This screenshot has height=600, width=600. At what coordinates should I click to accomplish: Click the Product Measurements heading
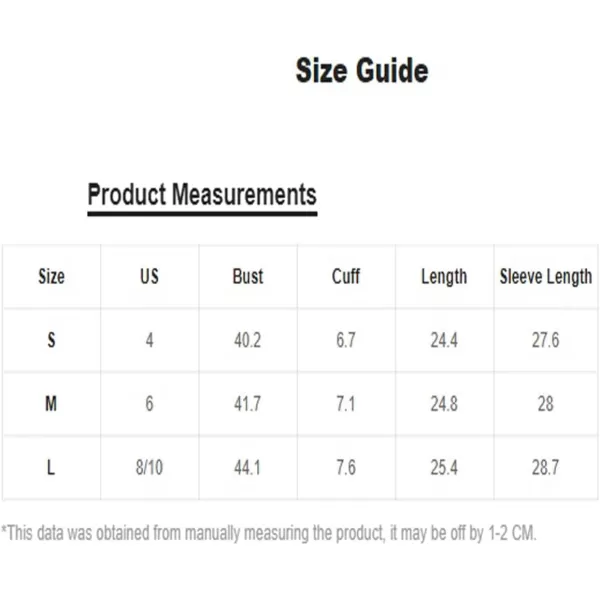[202, 194]
